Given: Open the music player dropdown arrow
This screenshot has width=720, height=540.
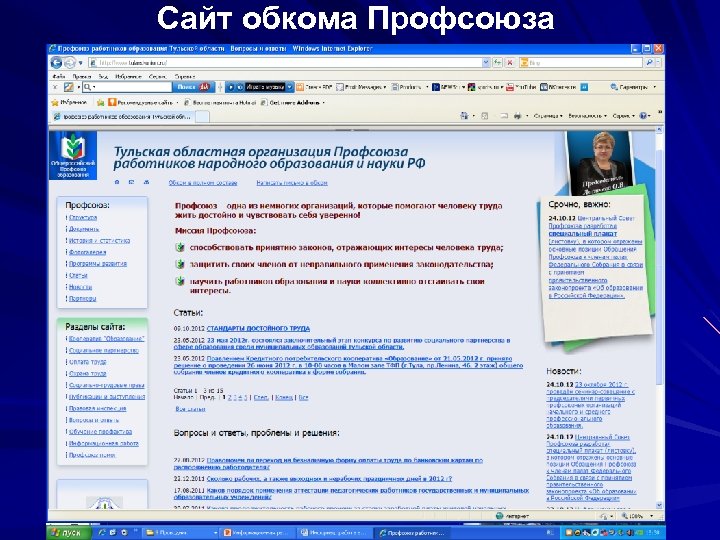Looking at the screenshot, I should 290,87.
